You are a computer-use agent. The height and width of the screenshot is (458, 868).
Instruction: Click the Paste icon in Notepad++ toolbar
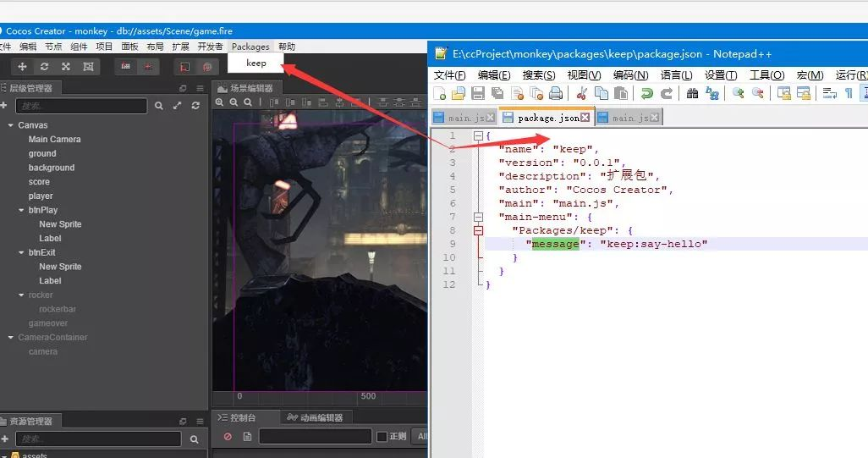pos(621,93)
